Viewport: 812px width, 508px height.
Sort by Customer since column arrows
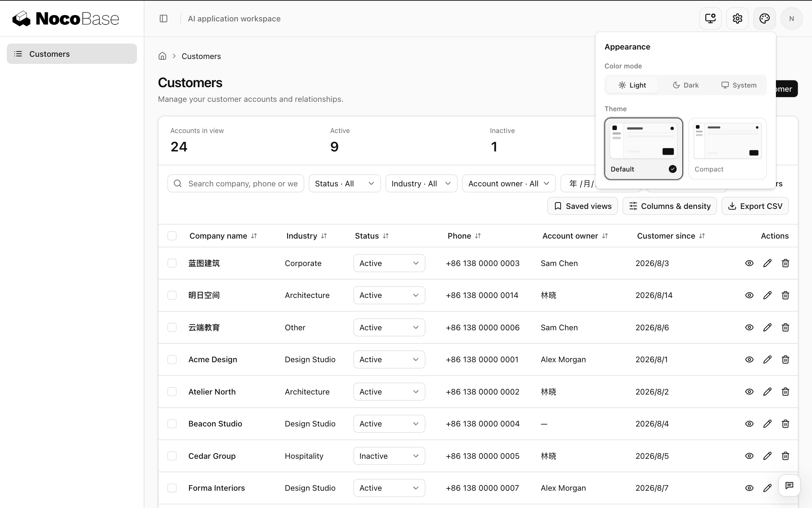702,236
